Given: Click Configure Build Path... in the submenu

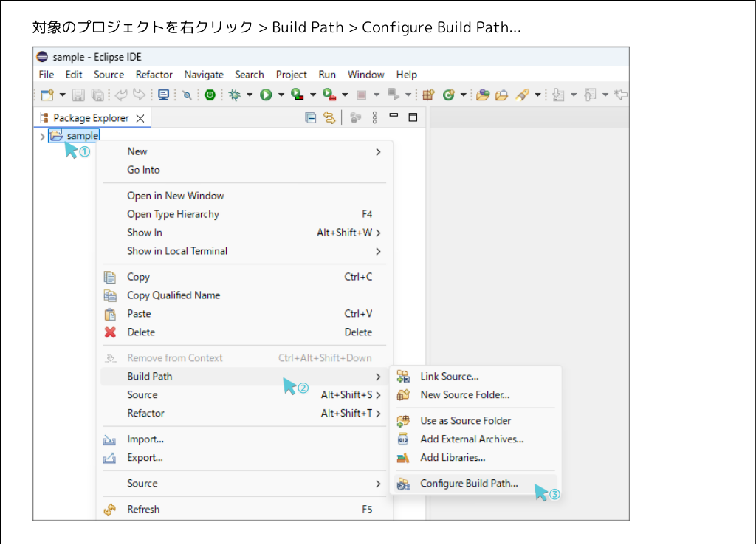Looking at the screenshot, I should (x=475, y=484).
